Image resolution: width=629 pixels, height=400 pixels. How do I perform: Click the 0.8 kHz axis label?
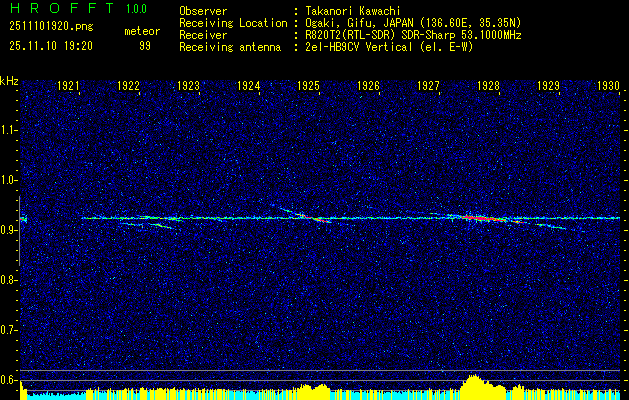click(x=7, y=280)
